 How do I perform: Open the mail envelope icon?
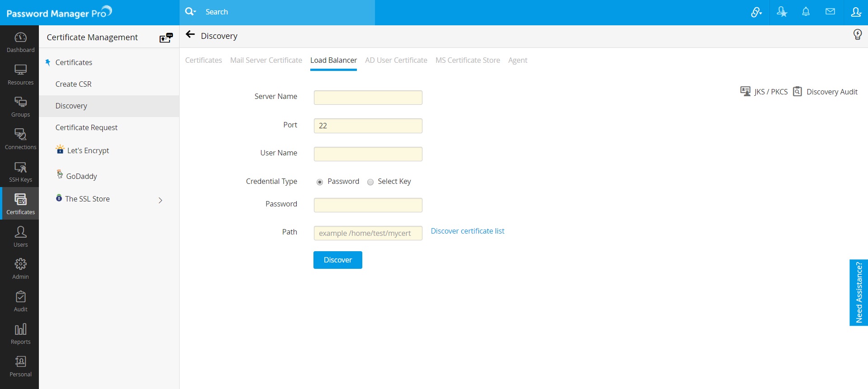pos(830,12)
